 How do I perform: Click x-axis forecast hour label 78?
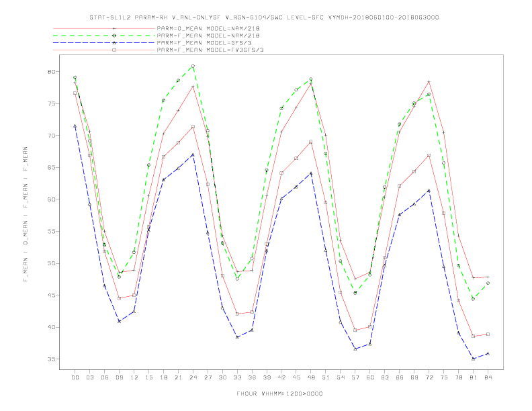(459, 377)
